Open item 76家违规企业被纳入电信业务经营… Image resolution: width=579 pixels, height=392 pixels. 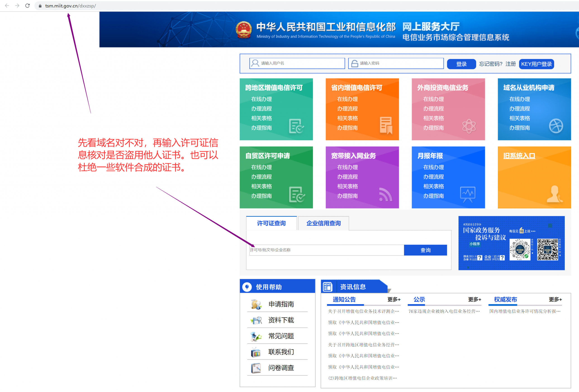coord(444,311)
